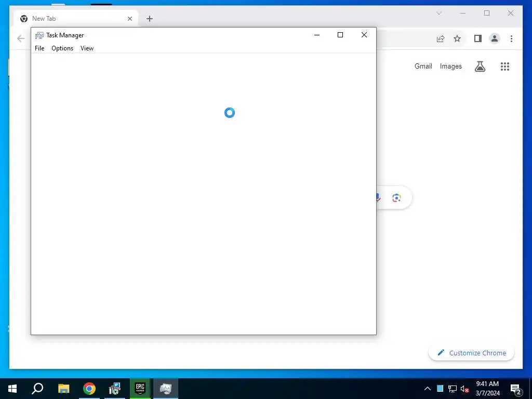Maximize the Chrome window

coord(487,13)
